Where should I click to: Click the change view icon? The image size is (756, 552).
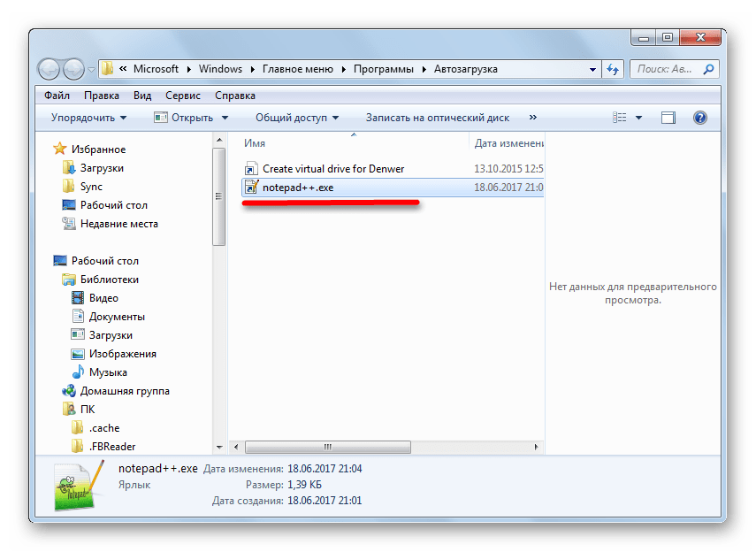(620, 118)
